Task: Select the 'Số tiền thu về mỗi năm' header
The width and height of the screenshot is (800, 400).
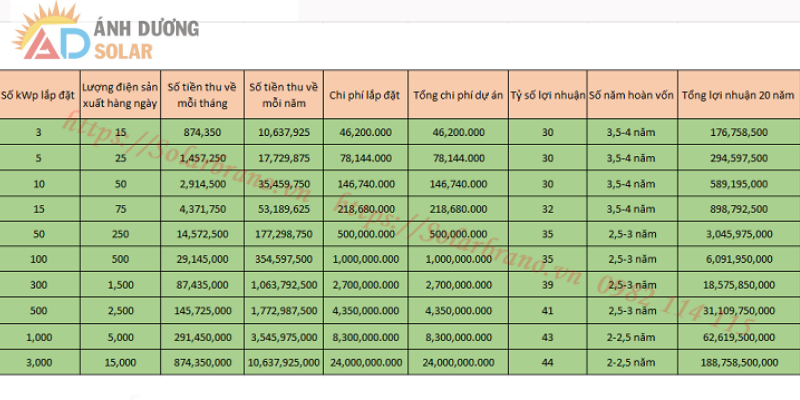Action: tap(284, 95)
